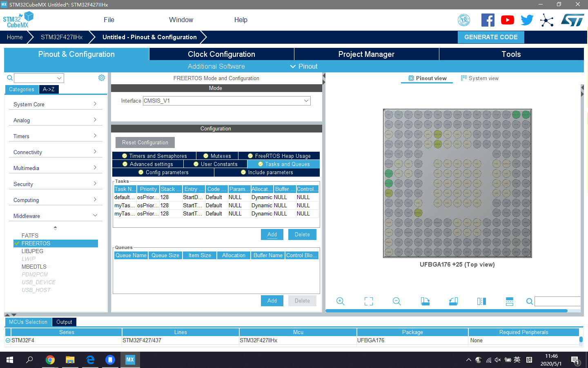This screenshot has width=588, height=368.
Task: Expand the Connectivity category
Action: tap(56, 152)
